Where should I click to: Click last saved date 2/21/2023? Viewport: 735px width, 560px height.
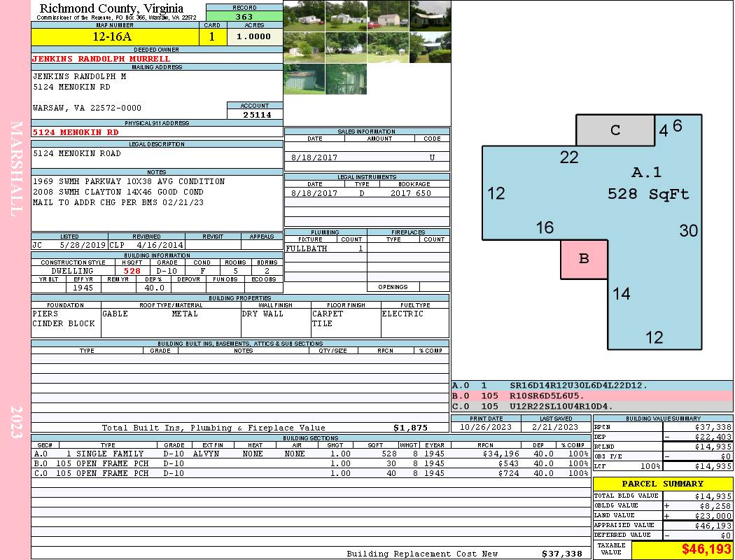[x=556, y=427]
